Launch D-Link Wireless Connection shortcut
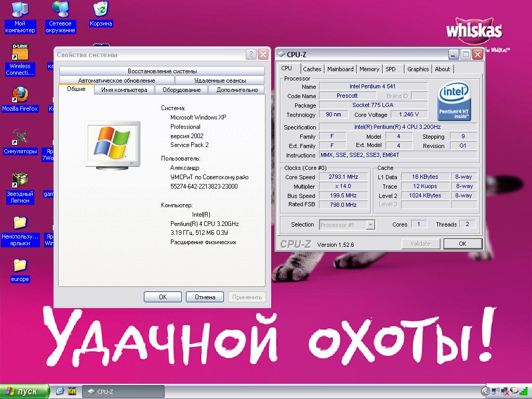This screenshot has height=399, width=532. pyautogui.click(x=20, y=60)
